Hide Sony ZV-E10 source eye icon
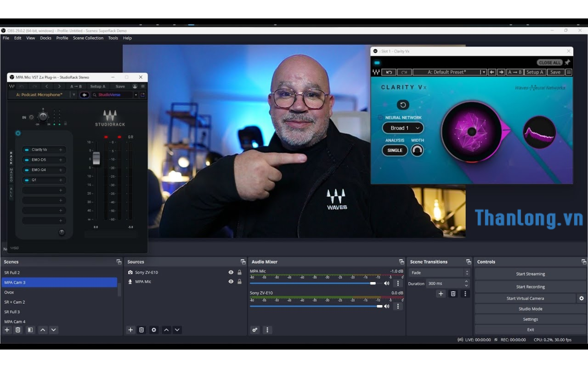Image resolution: width=588 pixels, height=368 pixels. coord(231,272)
